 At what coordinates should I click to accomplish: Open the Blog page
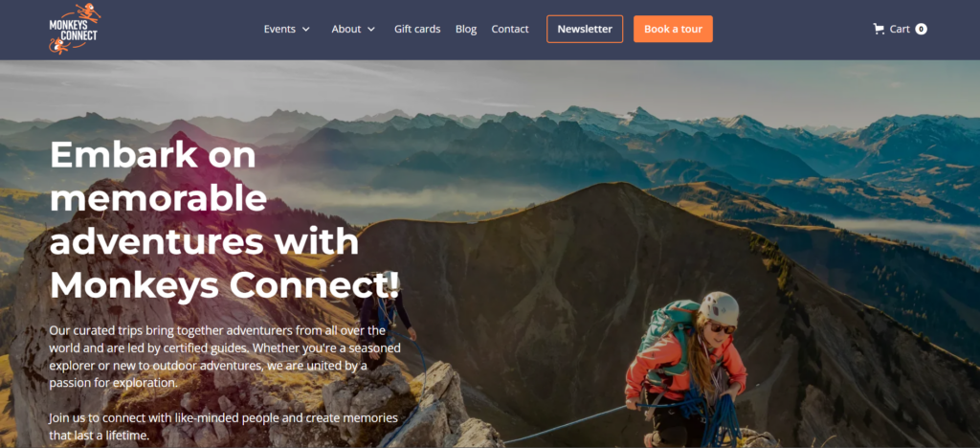(x=466, y=29)
